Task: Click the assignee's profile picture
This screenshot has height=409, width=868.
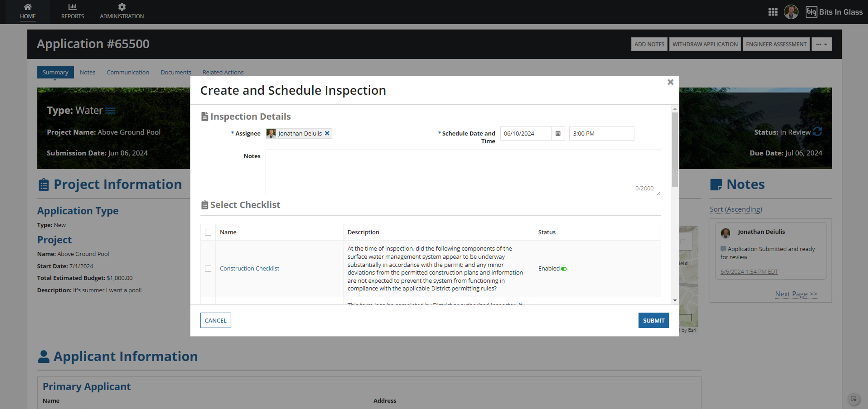Action: coord(271,133)
